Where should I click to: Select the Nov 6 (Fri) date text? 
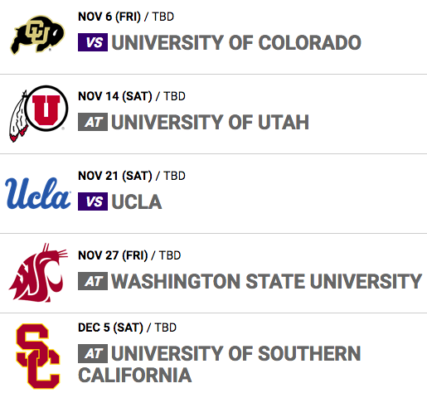109,16
